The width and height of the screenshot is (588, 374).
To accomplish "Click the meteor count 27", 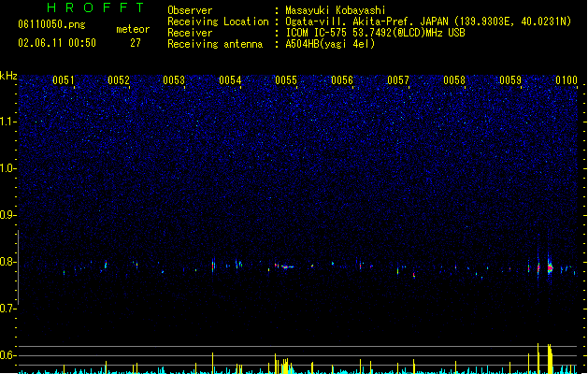I will point(136,43).
